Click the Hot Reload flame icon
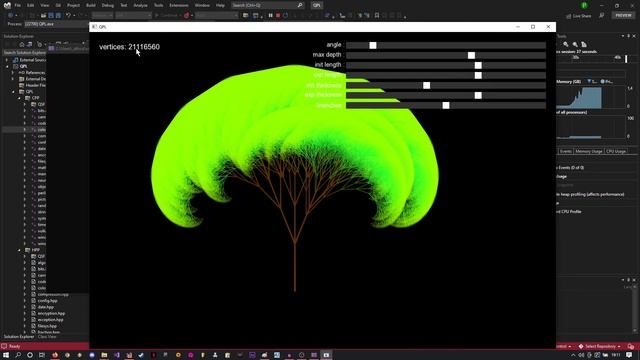 pyautogui.click(x=186, y=16)
